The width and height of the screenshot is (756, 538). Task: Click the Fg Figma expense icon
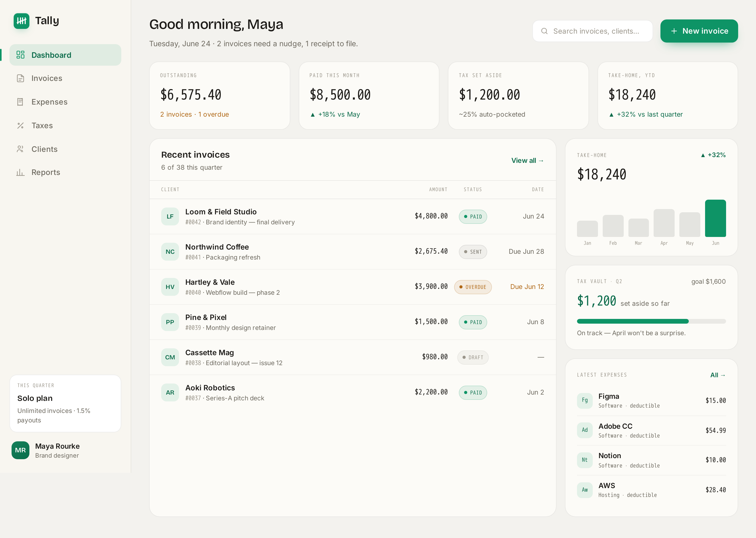click(x=585, y=401)
